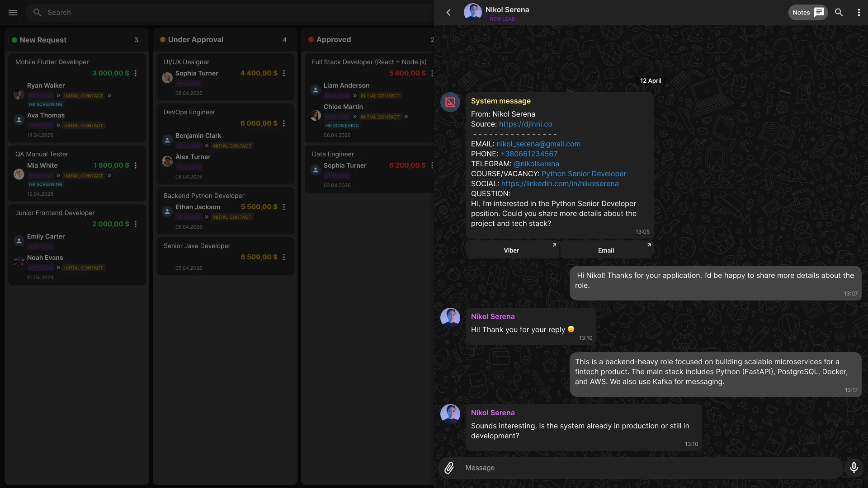Open options for Senior Java Developer card

tap(284, 257)
